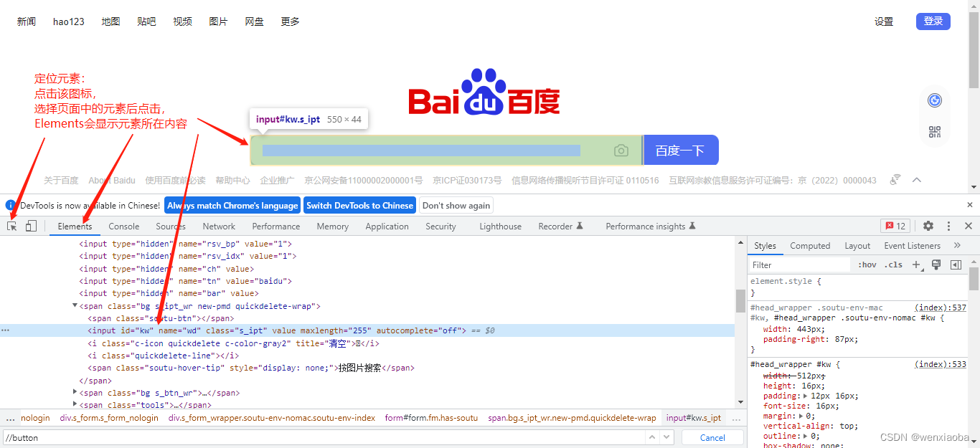Screen dimensions: 980x448
Task: Cancel the element search
Action: tap(712, 437)
